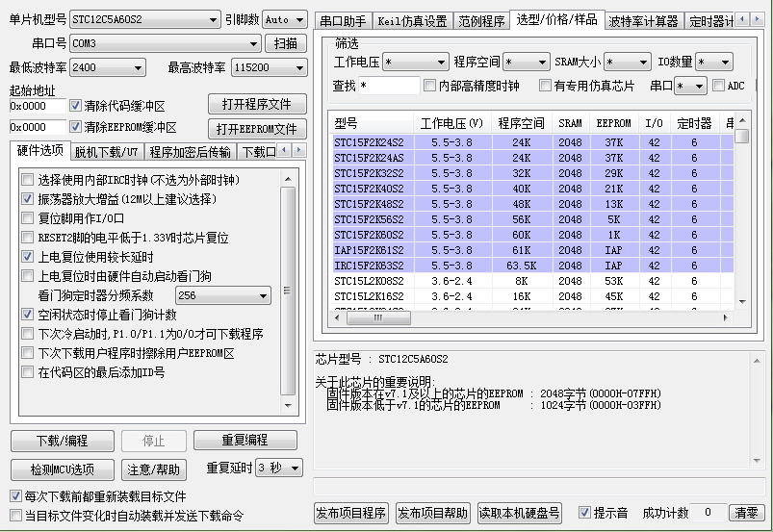Viewport: 773px width, 532px height.
Task: Toggle 空闲状态时停止看门狗计数 checkbox
Action: coord(28,315)
